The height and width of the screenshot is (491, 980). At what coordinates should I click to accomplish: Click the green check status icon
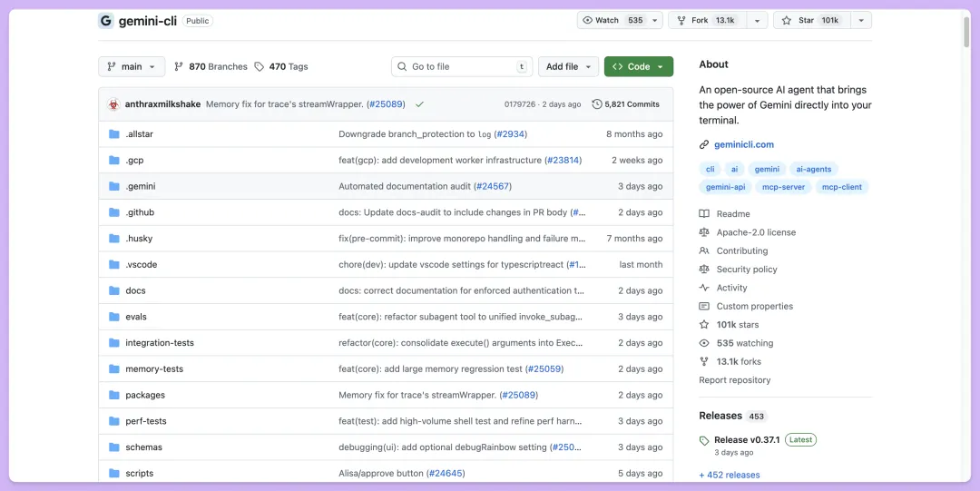tap(419, 104)
